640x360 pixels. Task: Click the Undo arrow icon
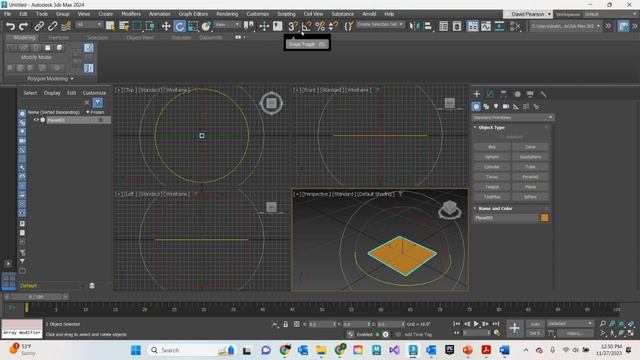point(10,26)
